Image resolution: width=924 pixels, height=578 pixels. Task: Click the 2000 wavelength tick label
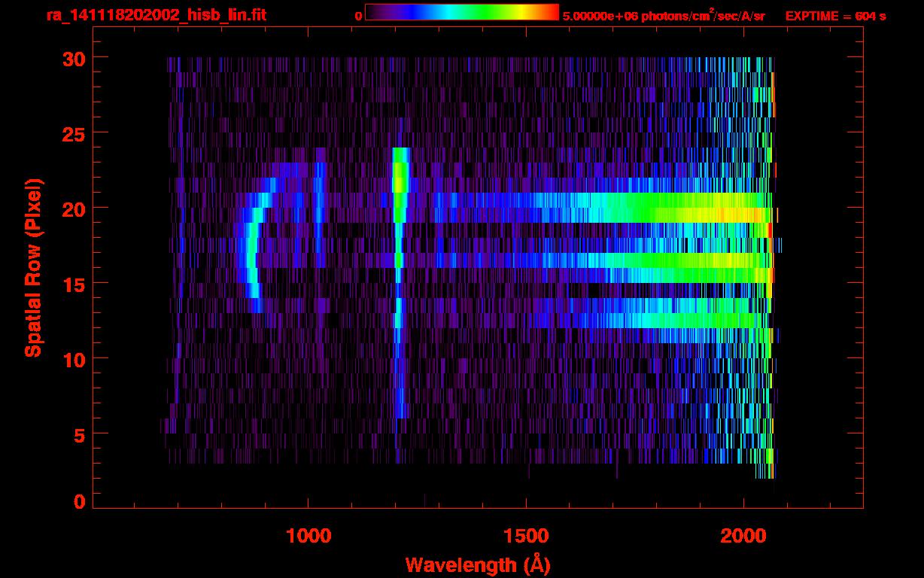[x=743, y=535]
